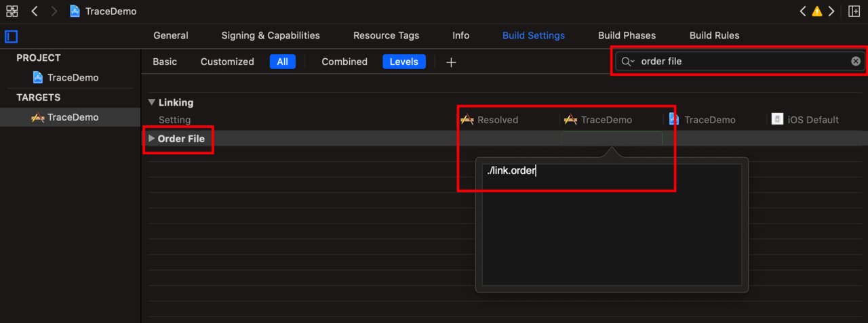868x323 pixels.
Task: Go back using the left navigation arrow
Action: (x=35, y=12)
